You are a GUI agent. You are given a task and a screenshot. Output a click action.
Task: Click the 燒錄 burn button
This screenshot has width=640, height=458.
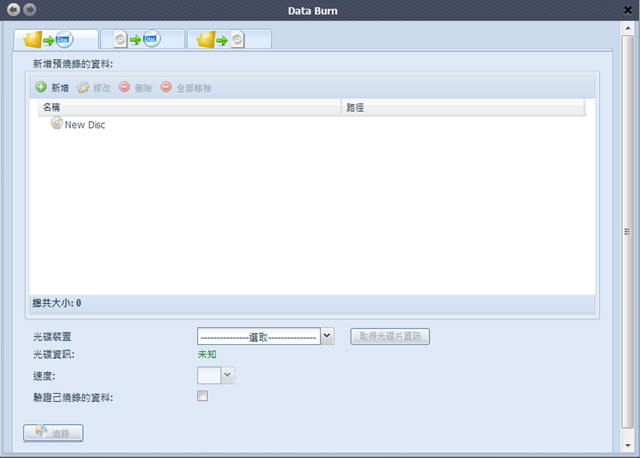[x=53, y=433]
